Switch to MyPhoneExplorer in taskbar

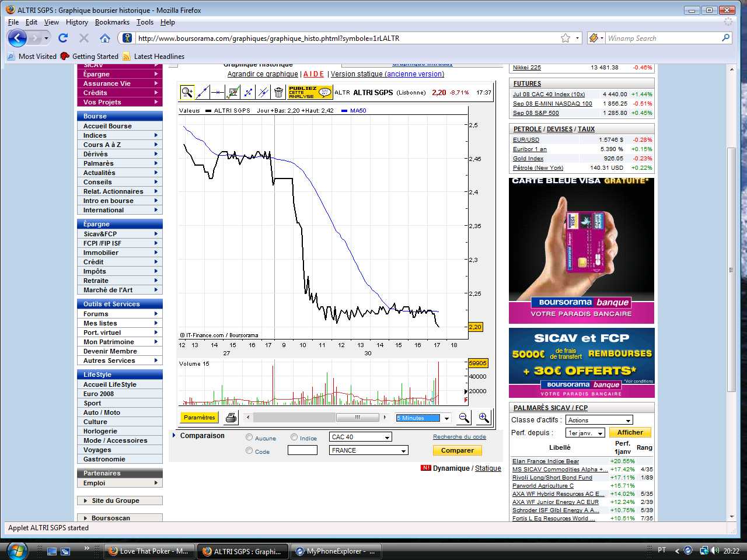(336, 551)
